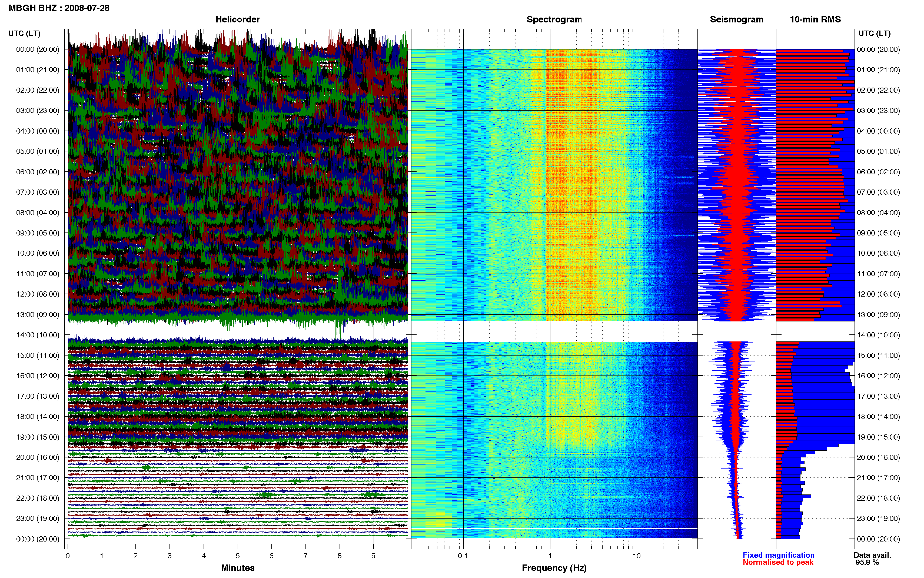The width and height of the screenshot is (924, 578).
Task: Click right time label 06:00 (02:00)
Action: point(878,172)
